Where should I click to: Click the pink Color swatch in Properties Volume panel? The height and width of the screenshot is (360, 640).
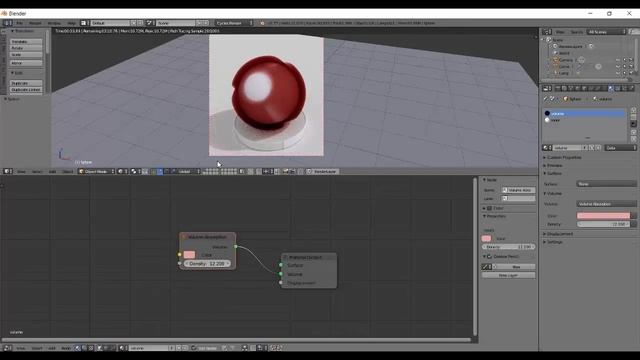(x=603, y=216)
